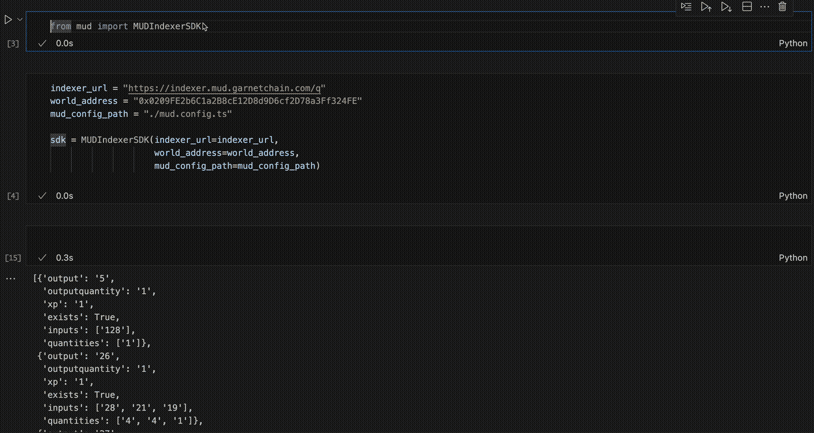Click the output line "'inputs': ['28', '21', '19'],"

tap(117, 408)
